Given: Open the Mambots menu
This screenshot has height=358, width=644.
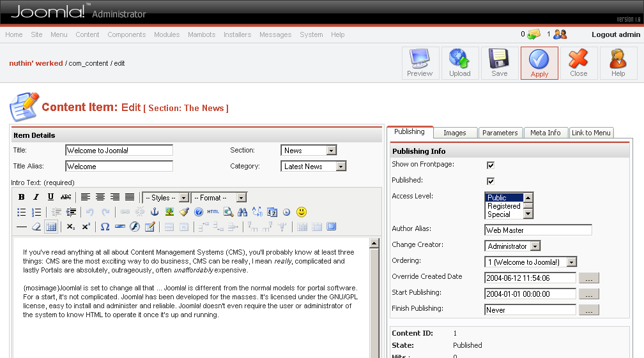Looking at the screenshot, I should tap(202, 34).
